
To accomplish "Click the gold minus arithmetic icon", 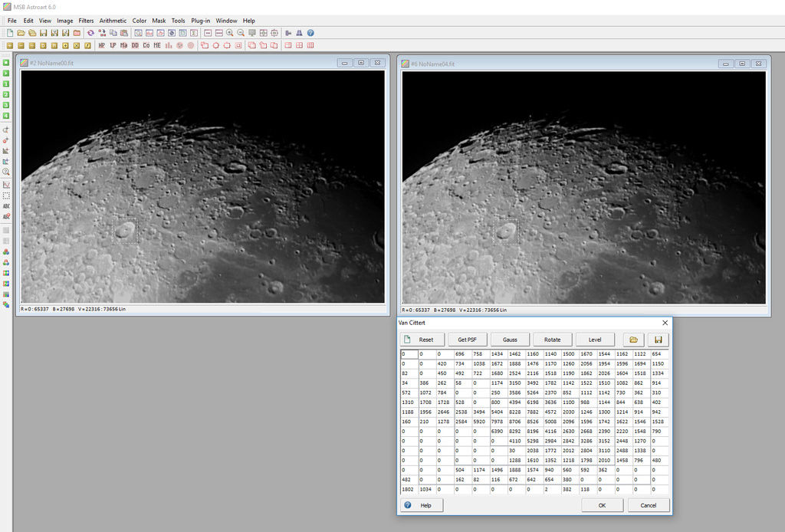I will (x=21, y=45).
